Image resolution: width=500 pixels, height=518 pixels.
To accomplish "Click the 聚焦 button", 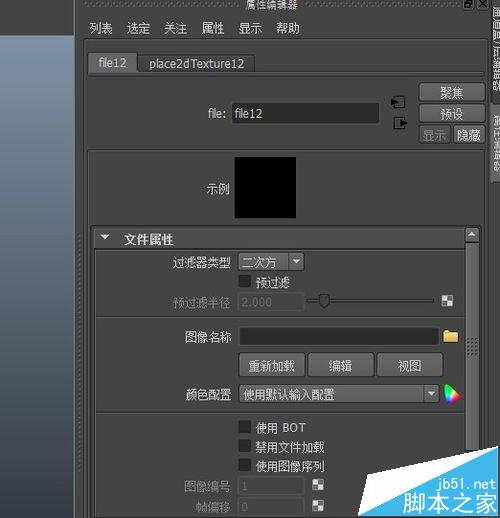I will [x=452, y=92].
